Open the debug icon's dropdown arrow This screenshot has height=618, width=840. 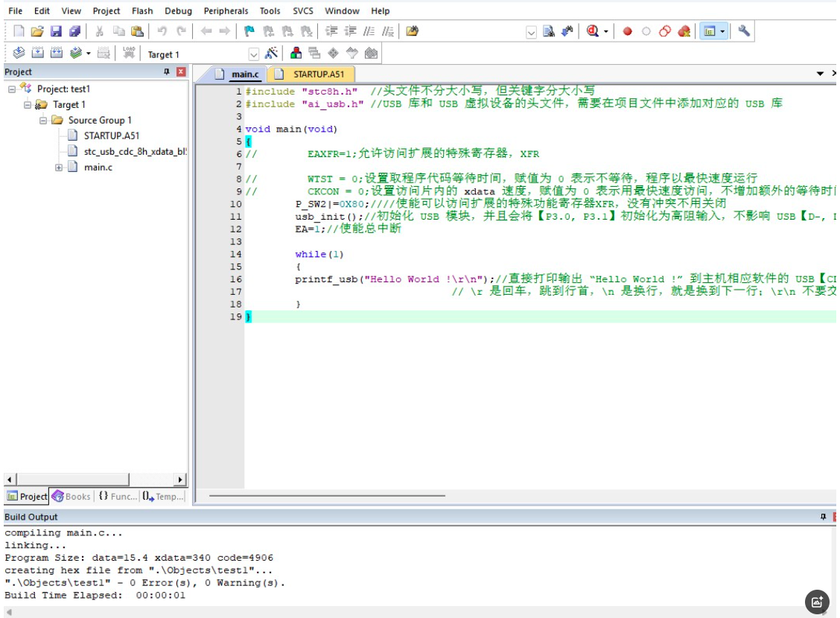(x=606, y=31)
